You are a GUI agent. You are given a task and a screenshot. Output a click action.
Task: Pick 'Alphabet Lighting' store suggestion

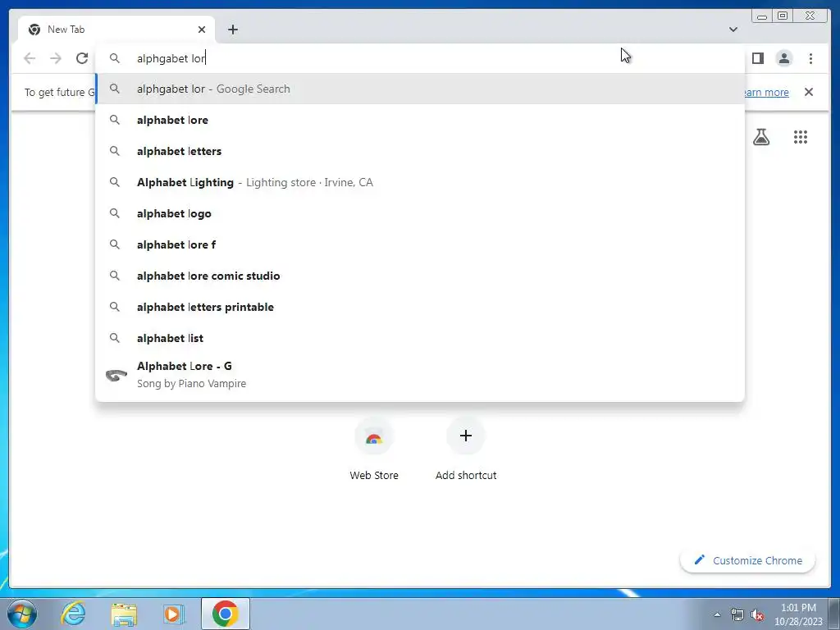[x=420, y=182]
